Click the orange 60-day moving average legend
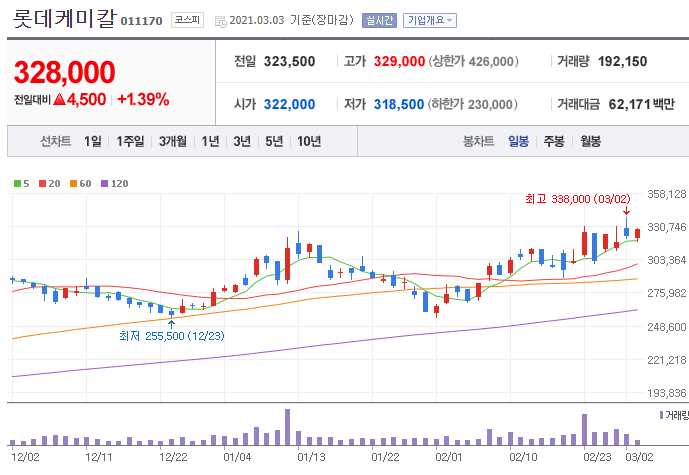This screenshot has height=475, width=689. click(81, 184)
